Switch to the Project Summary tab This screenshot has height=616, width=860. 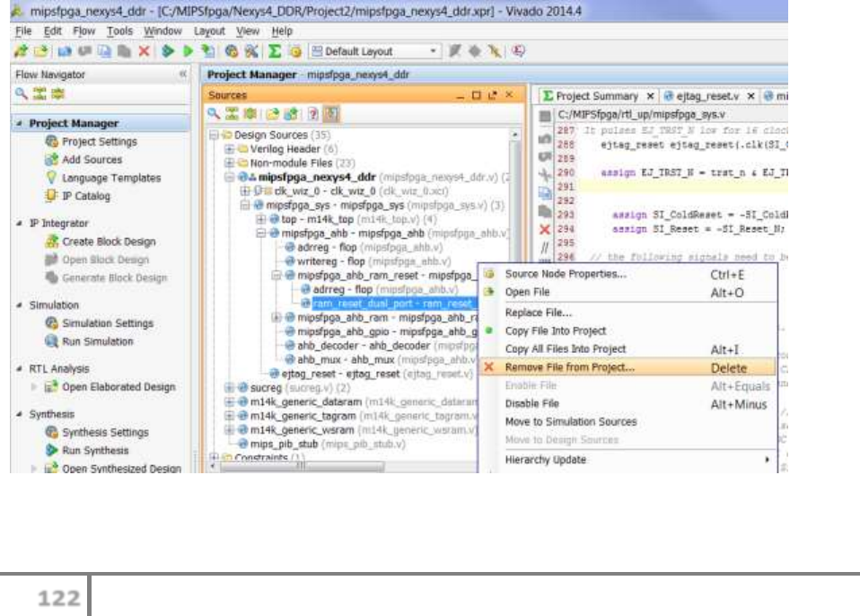(597, 95)
